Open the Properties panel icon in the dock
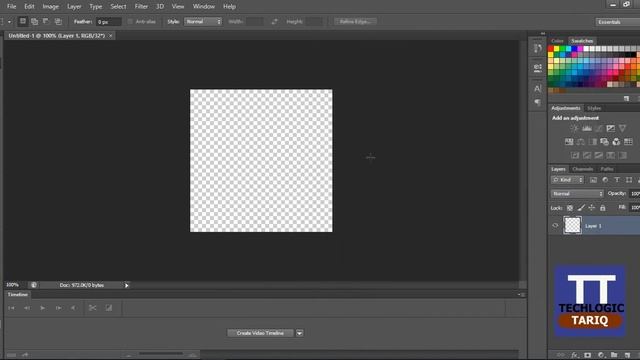 tap(538, 67)
